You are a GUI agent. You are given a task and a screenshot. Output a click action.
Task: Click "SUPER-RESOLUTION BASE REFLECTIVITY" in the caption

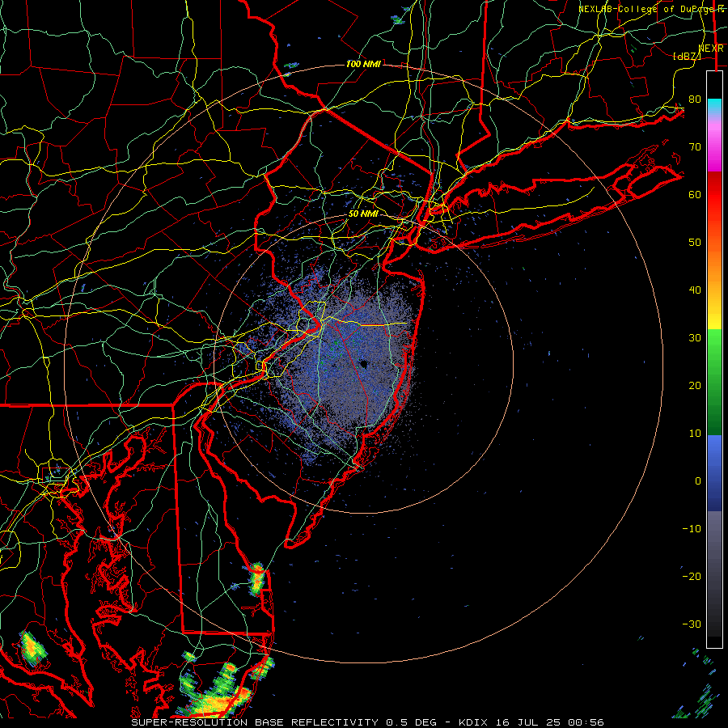(255, 722)
